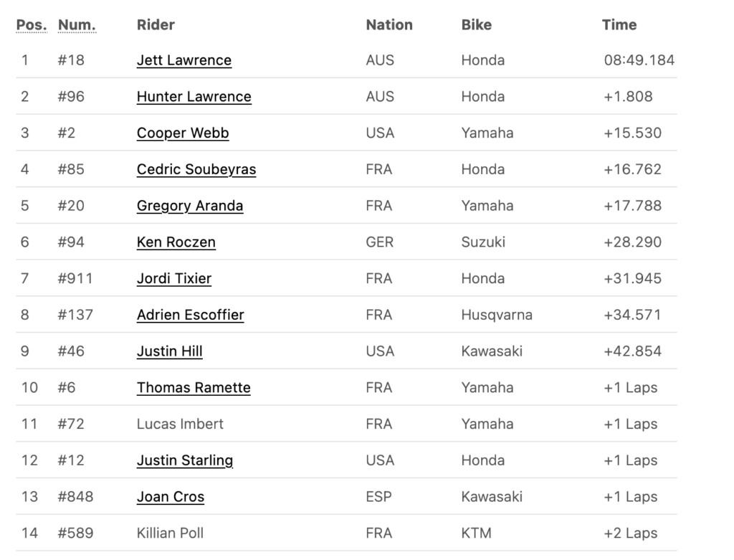The image size is (734, 560).
Task: Click the Pos. column header
Action: click(32, 25)
